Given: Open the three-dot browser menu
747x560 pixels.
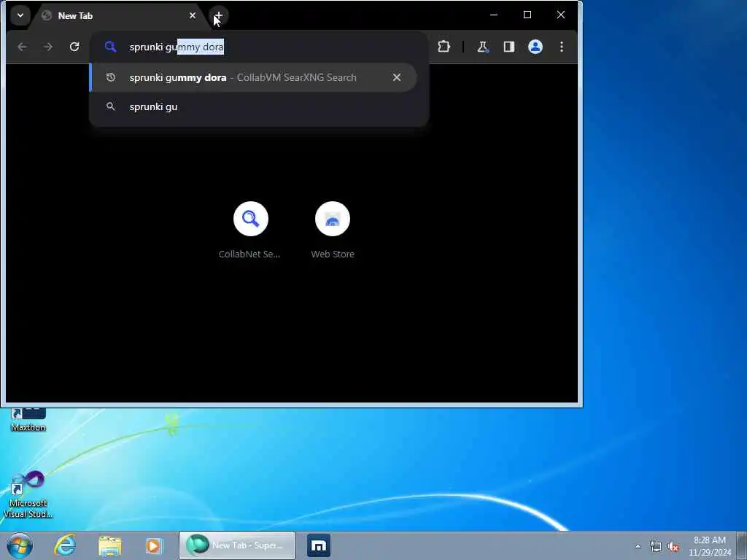Looking at the screenshot, I should (562, 47).
